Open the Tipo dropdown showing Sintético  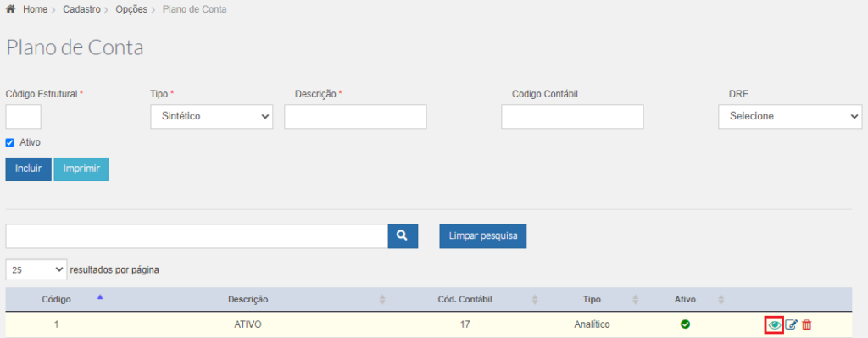(211, 117)
